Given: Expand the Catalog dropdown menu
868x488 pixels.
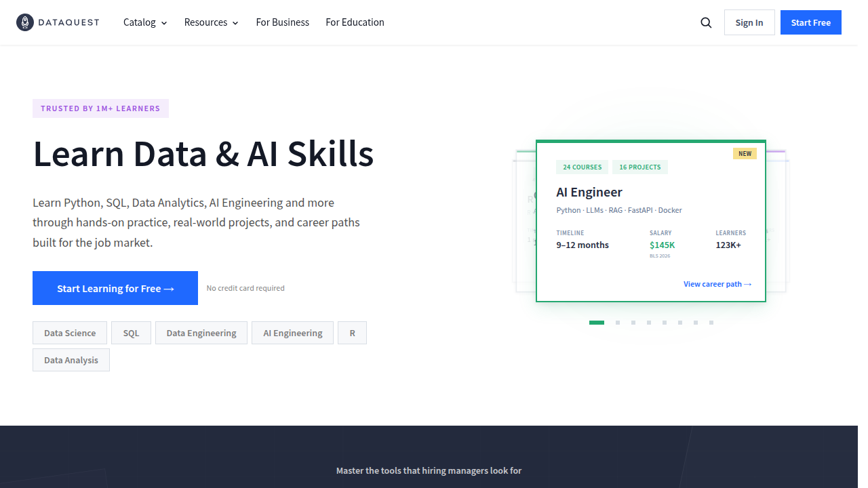Looking at the screenshot, I should [145, 22].
